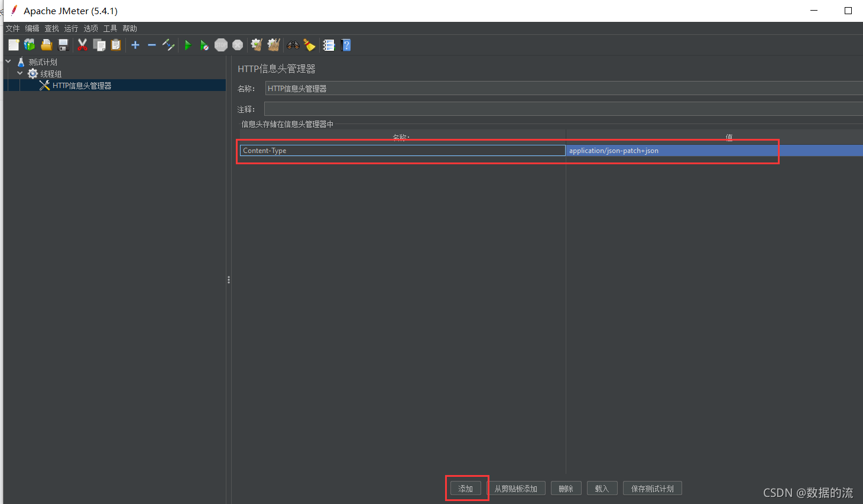Expand all nodes with plus icon
863x504 pixels.
(135, 45)
